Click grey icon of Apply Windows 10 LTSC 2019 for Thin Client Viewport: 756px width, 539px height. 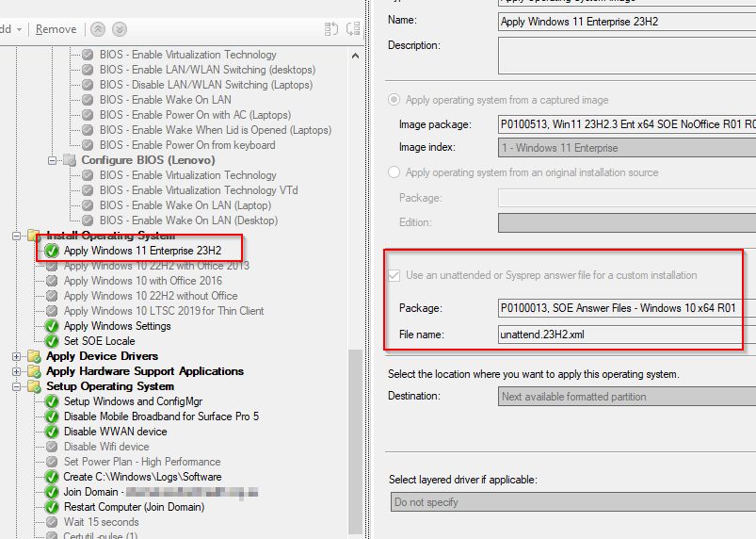pos(52,311)
